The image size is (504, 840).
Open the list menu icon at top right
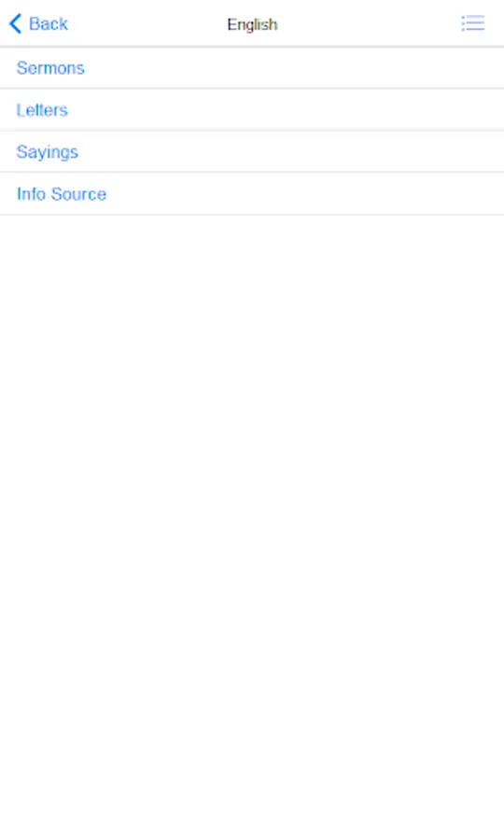[x=473, y=23]
